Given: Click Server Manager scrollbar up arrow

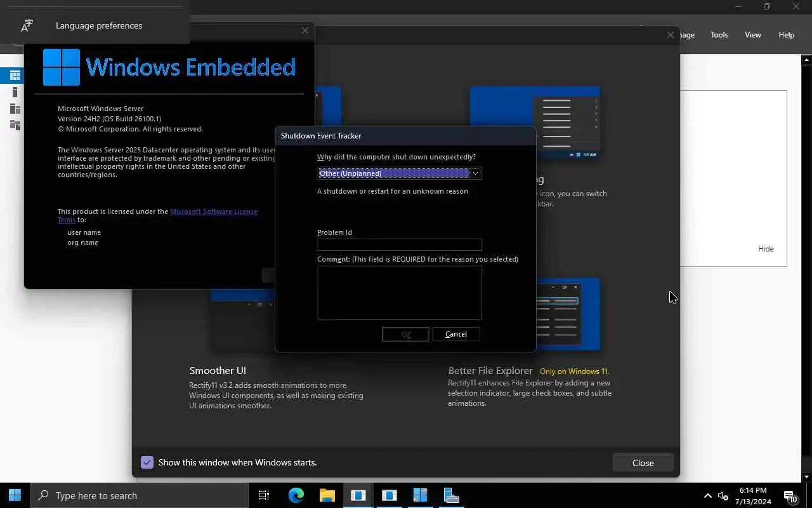Looking at the screenshot, I should tap(806, 60).
